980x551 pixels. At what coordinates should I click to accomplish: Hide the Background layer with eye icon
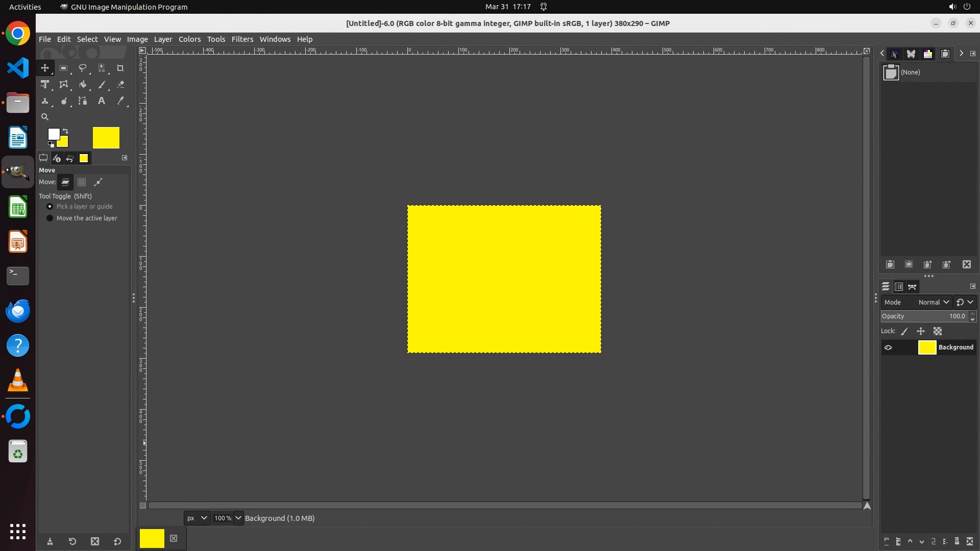coord(888,347)
